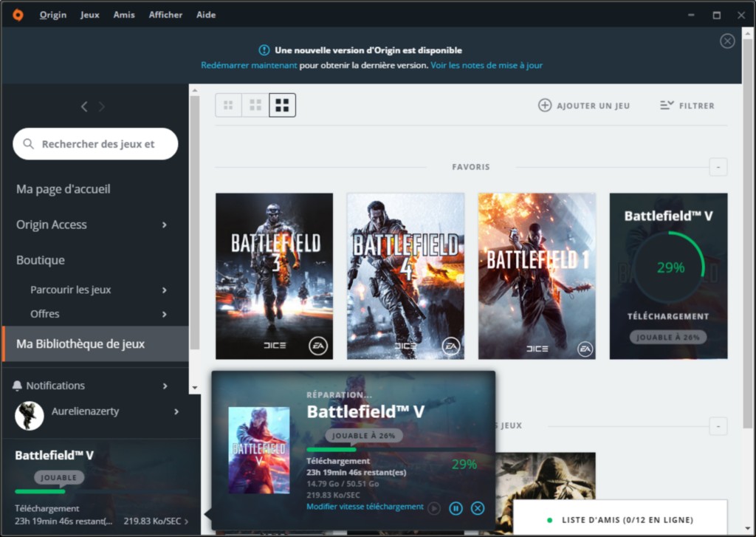
Task: Click Jouable à 26% badge in popup
Action: pyautogui.click(x=363, y=436)
